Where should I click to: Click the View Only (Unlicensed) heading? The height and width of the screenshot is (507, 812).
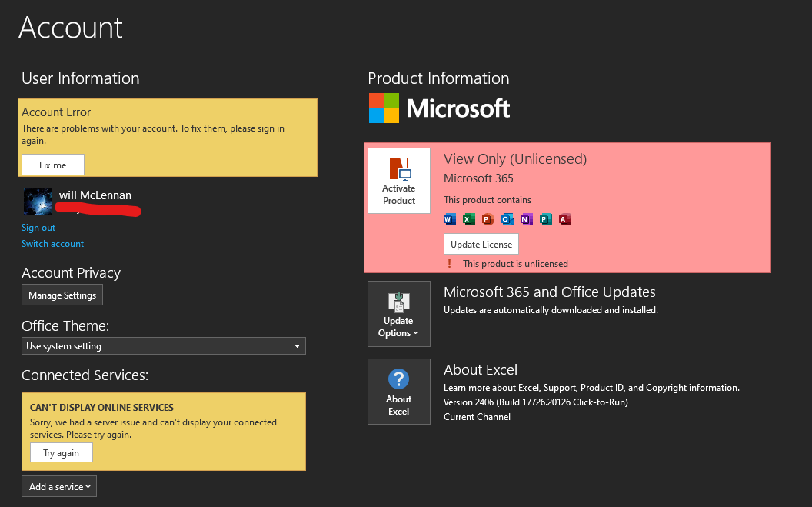tap(515, 159)
